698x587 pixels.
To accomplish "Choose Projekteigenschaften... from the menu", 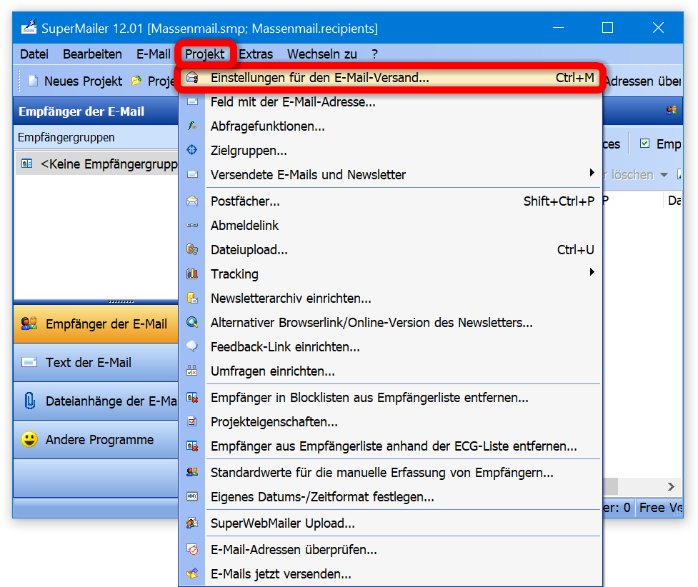I will pos(390,421).
